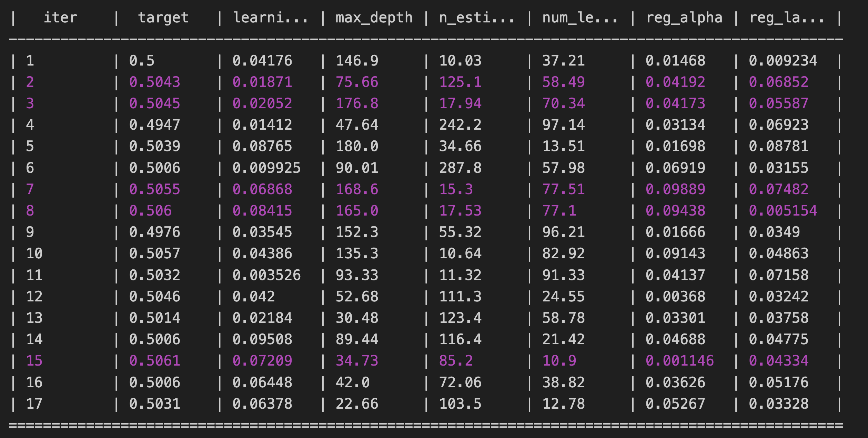The width and height of the screenshot is (868, 438).
Task: Click n_estimators value 15.3
Action: click(456, 189)
